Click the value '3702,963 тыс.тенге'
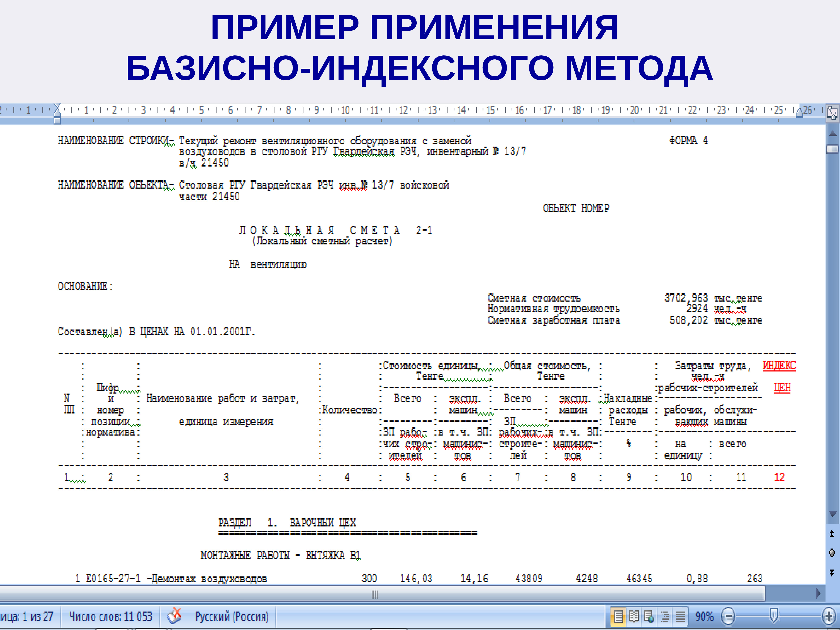The width and height of the screenshot is (840, 630). [x=713, y=298]
